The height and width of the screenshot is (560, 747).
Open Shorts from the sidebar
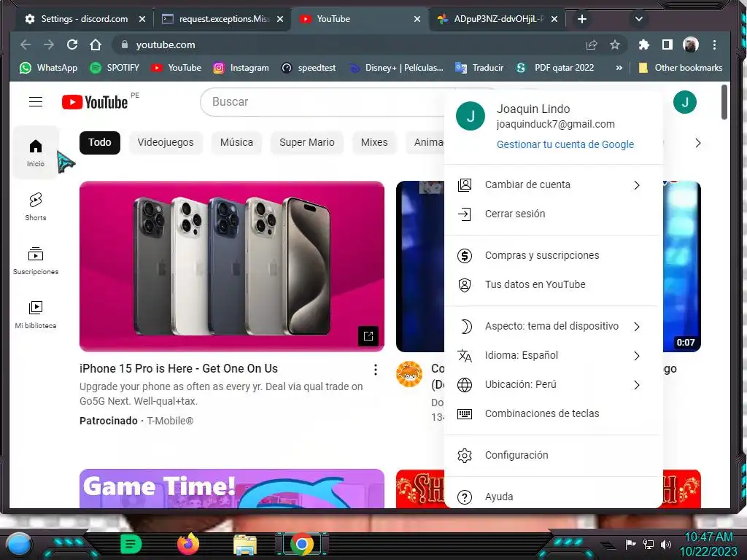pos(36,206)
